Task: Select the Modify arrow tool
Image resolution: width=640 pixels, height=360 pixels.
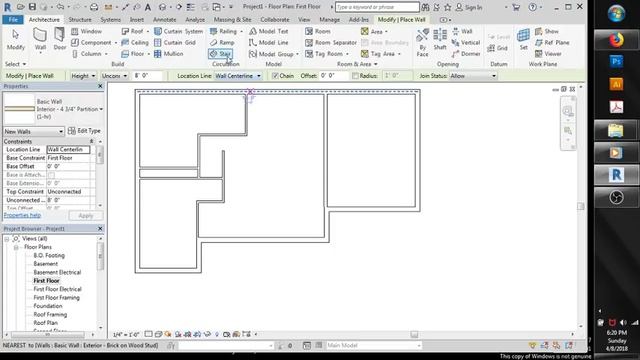Action: click(16, 40)
